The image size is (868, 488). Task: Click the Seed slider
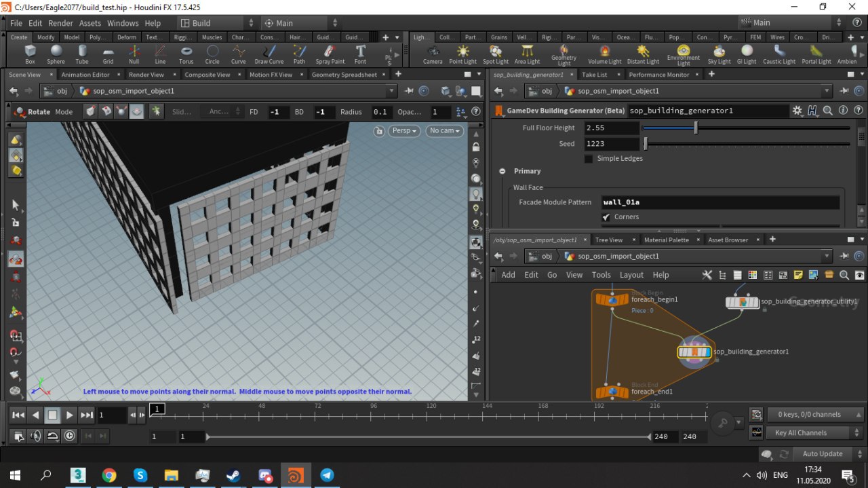[746, 144]
